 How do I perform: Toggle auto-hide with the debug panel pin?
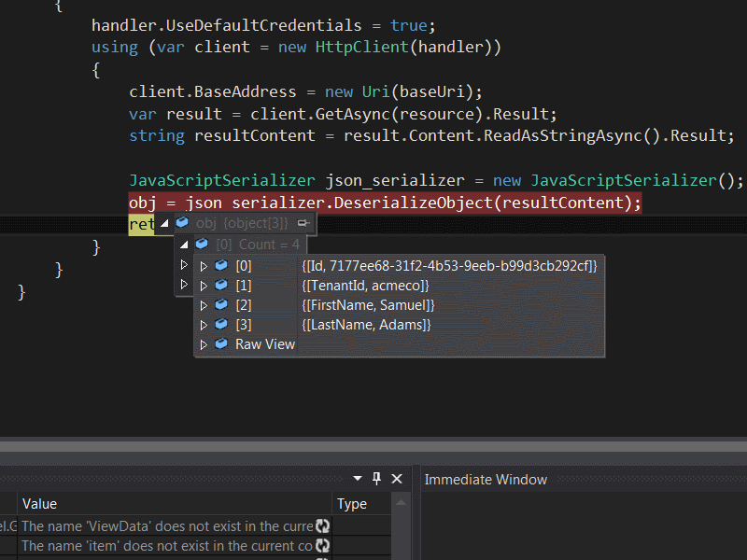pyautogui.click(x=376, y=478)
